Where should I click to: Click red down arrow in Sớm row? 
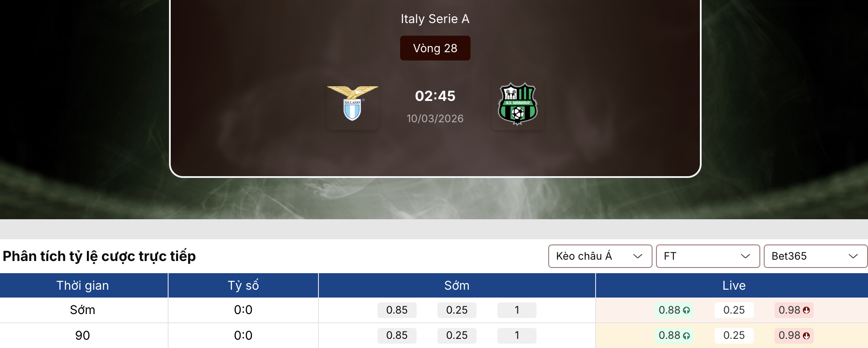806,311
